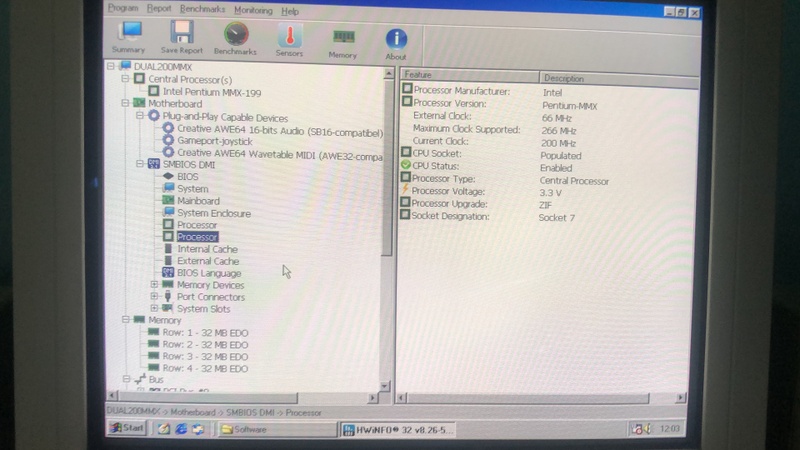Click the Description column header
The width and height of the screenshot is (800, 450).
(619, 79)
